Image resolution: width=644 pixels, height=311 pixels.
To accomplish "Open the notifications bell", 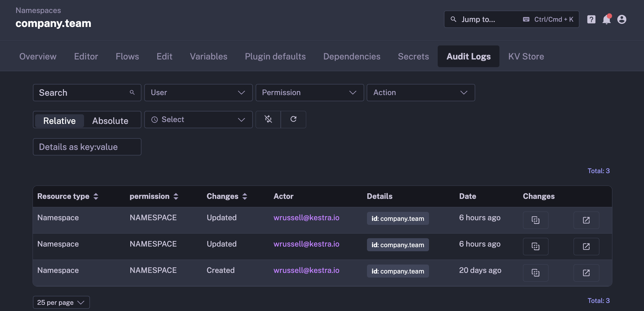I will tap(606, 19).
